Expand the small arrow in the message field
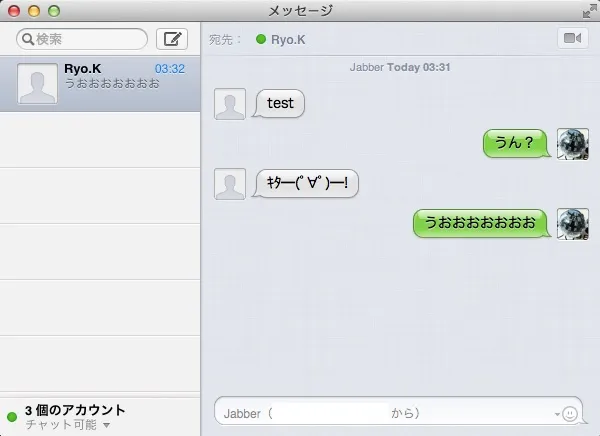The width and height of the screenshot is (600, 436). click(556, 414)
